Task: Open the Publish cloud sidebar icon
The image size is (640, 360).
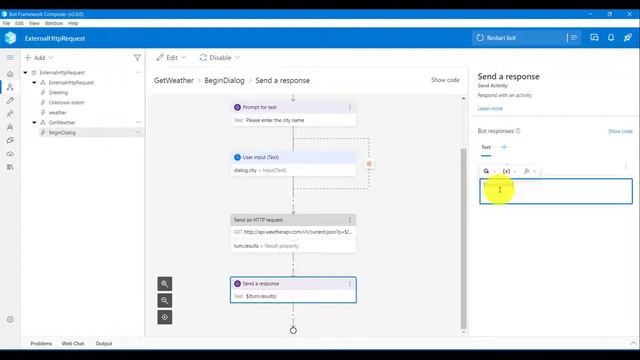Action: pyautogui.click(x=10, y=154)
